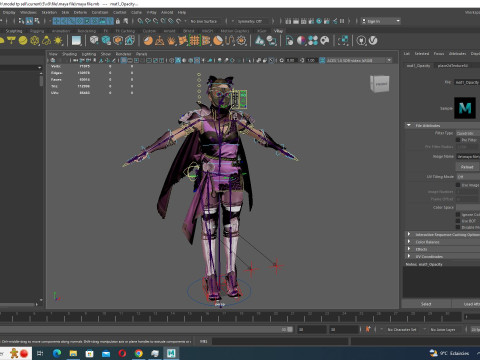The height and width of the screenshot is (360, 480).
Task: Expand Interactive Sequence Caching Options section
Action: click(x=409, y=234)
